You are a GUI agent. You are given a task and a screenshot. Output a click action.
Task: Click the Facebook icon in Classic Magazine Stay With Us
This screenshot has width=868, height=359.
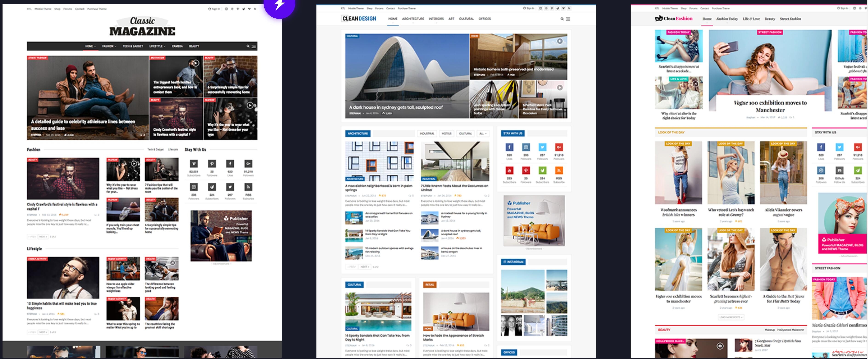tap(230, 164)
